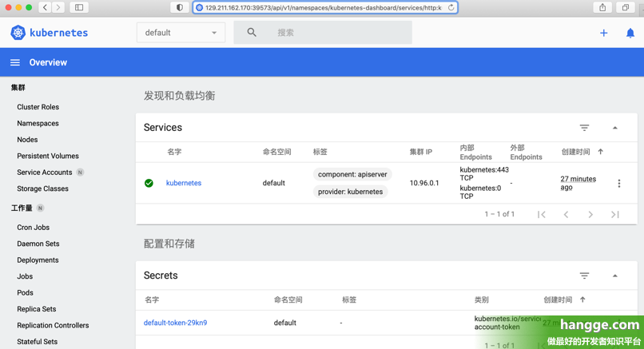The image size is (644, 349).
Task: Sort Services by creation time arrow
Action: (601, 152)
